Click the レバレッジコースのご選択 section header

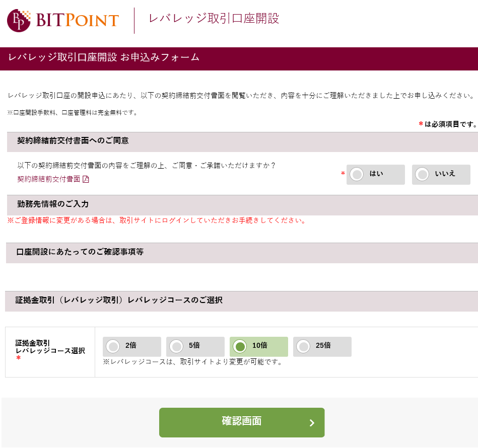[119, 301]
